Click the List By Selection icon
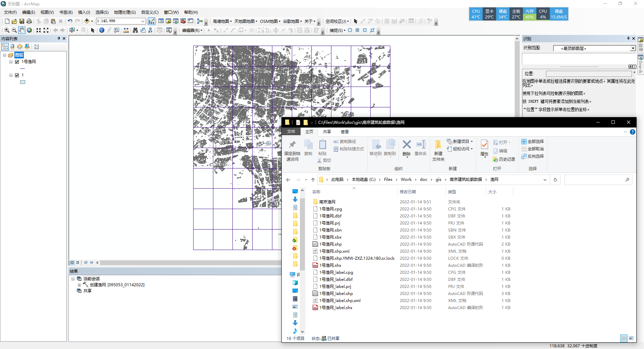644x349 pixels. click(27, 47)
